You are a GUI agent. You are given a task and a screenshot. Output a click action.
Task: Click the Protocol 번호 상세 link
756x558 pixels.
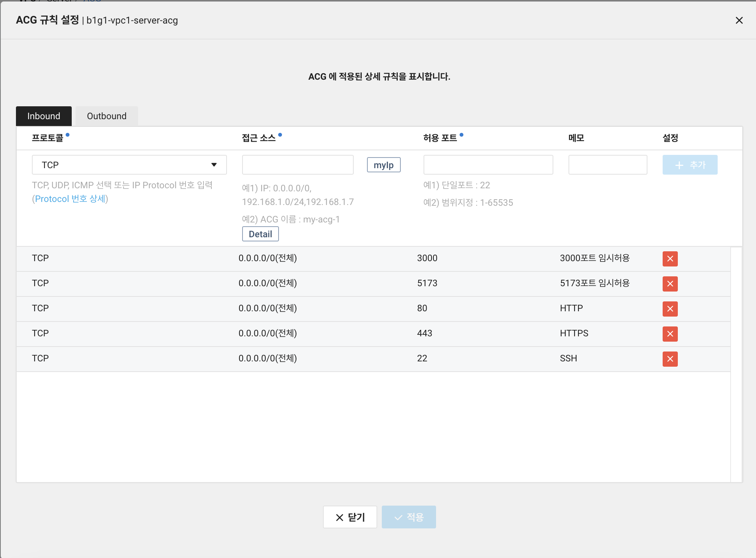pos(70,198)
